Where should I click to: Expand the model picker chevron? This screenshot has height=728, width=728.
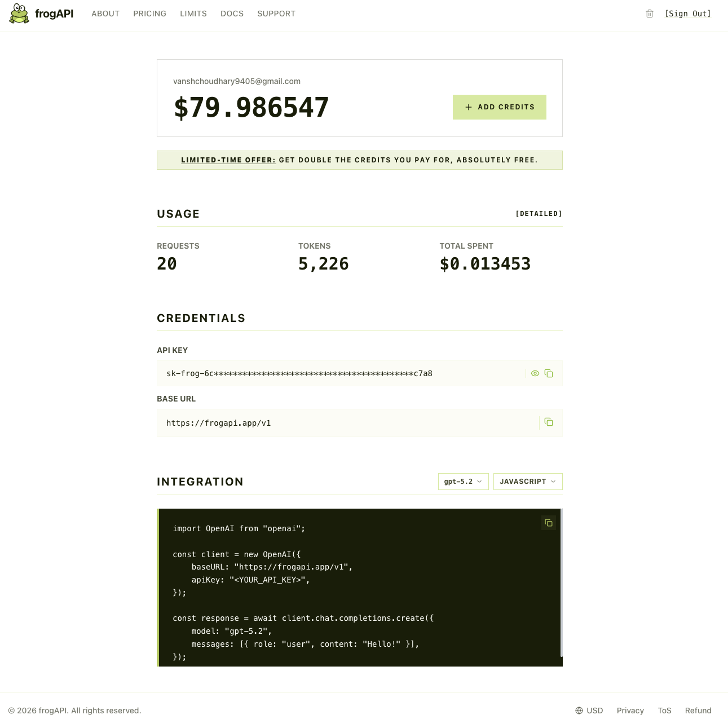tap(480, 482)
